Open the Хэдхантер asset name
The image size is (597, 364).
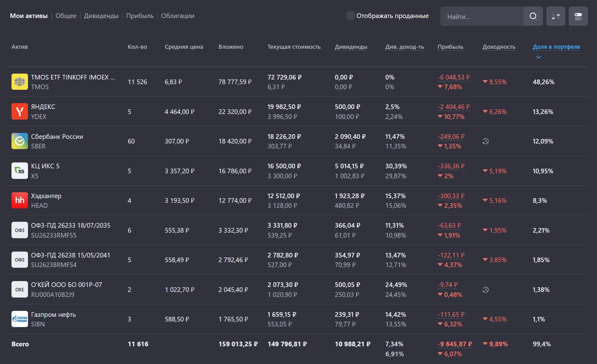(46, 196)
